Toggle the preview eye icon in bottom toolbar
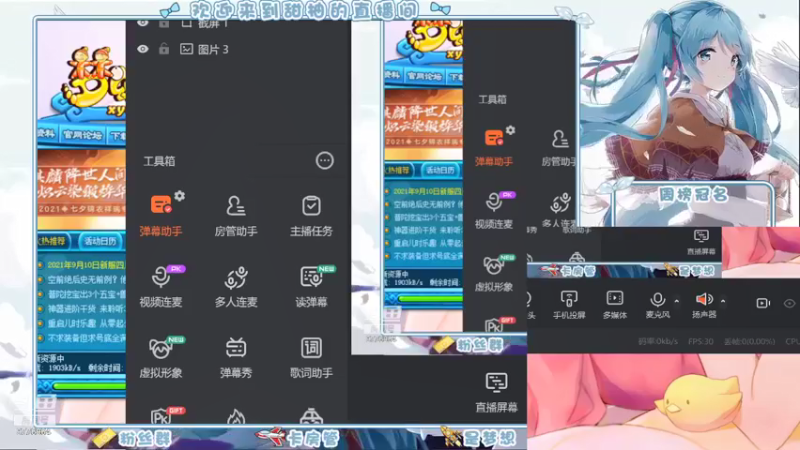The height and width of the screenshot is (450, 800). click(x=789, y=304)
